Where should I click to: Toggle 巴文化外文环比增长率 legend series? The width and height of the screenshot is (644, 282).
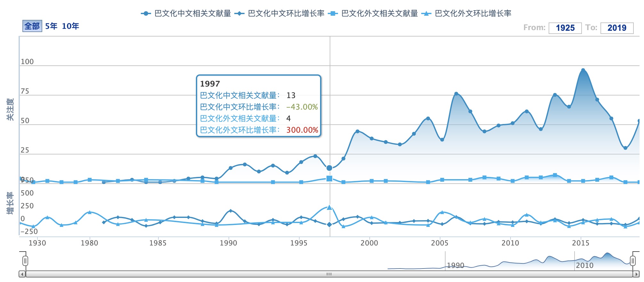click(x=467, y=13)
